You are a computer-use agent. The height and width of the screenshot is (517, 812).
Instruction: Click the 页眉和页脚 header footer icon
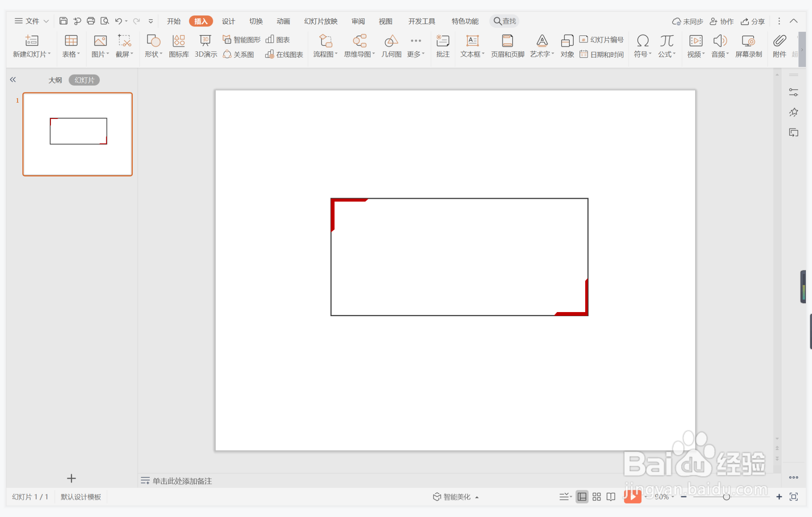pos(507,46)
